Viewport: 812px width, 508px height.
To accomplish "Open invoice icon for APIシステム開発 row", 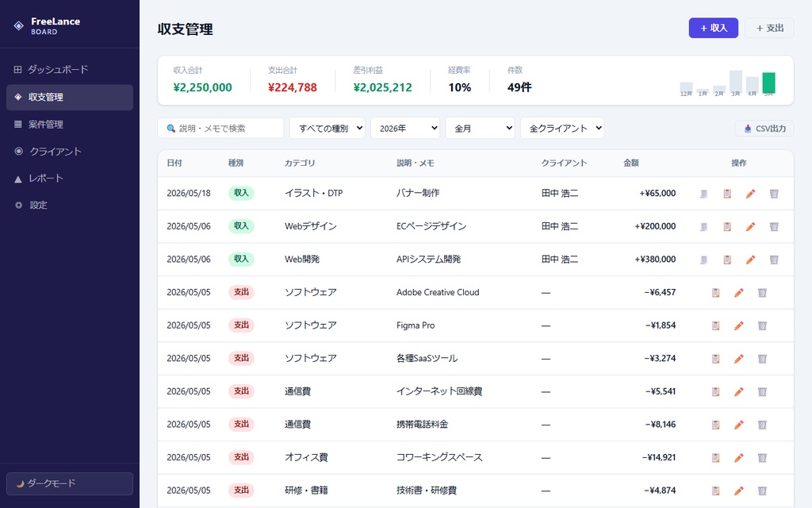I will [x=704, y=260].
